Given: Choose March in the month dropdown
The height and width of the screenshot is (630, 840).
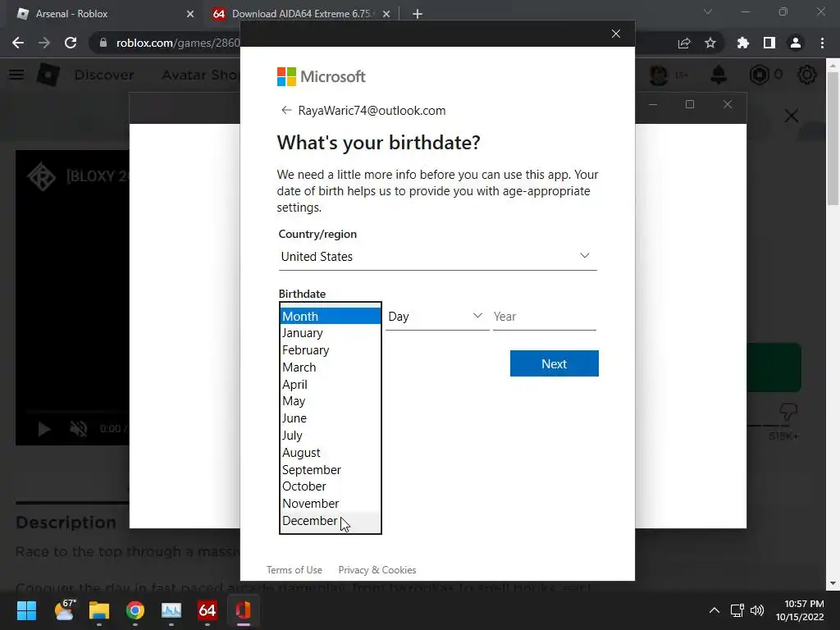Looking at the screenshot, I should (x=330, y=367).
